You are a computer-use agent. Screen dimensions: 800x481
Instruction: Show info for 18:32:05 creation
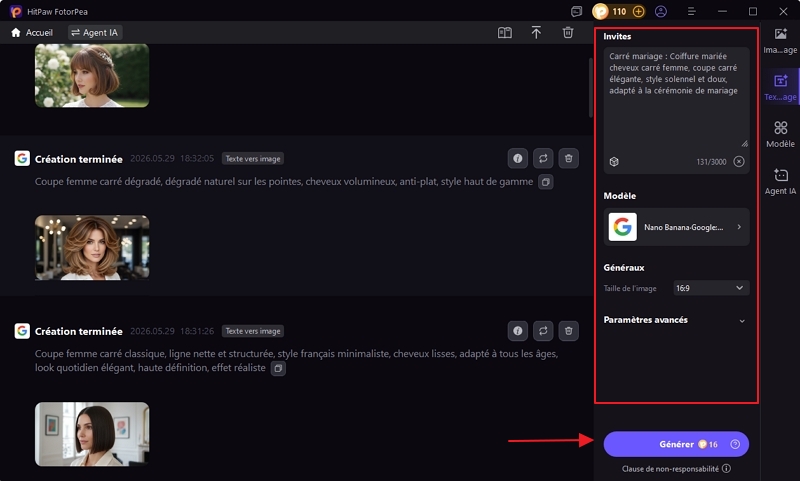(x=517, y=159)
